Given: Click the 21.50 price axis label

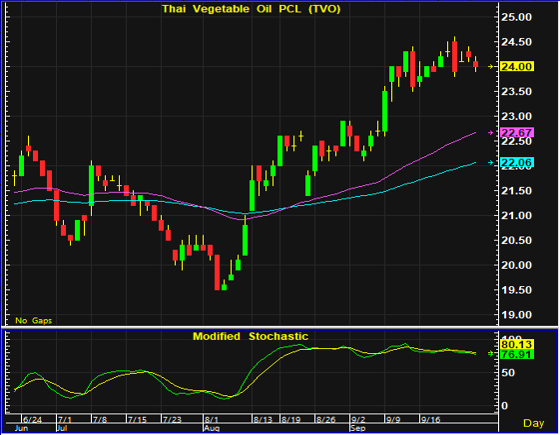Looking at the screenshot, I should tap(516, 191).
